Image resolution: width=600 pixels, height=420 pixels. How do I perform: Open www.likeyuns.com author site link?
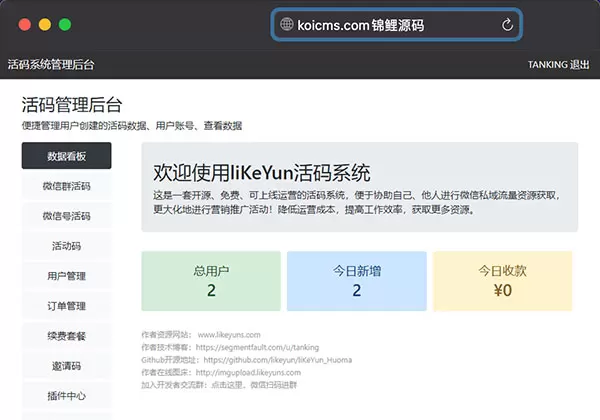click(229, 335)
